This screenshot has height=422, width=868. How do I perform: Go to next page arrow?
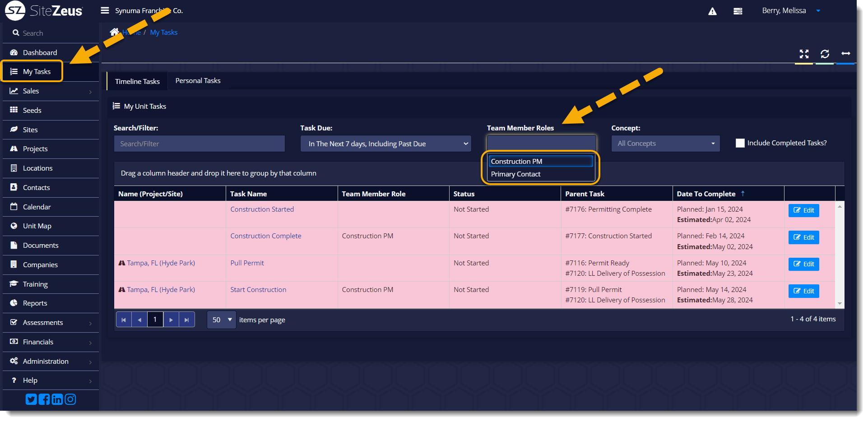[x=171, y=320]
